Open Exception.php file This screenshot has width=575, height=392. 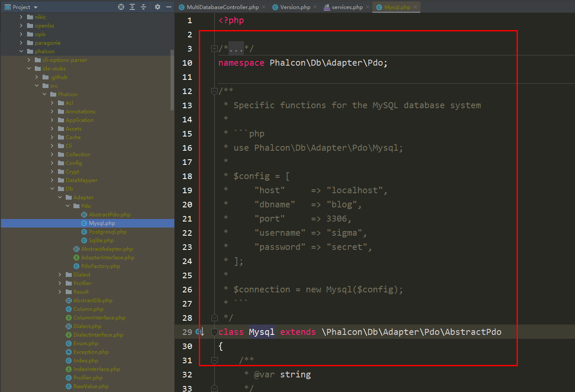[x=91, y=352]
